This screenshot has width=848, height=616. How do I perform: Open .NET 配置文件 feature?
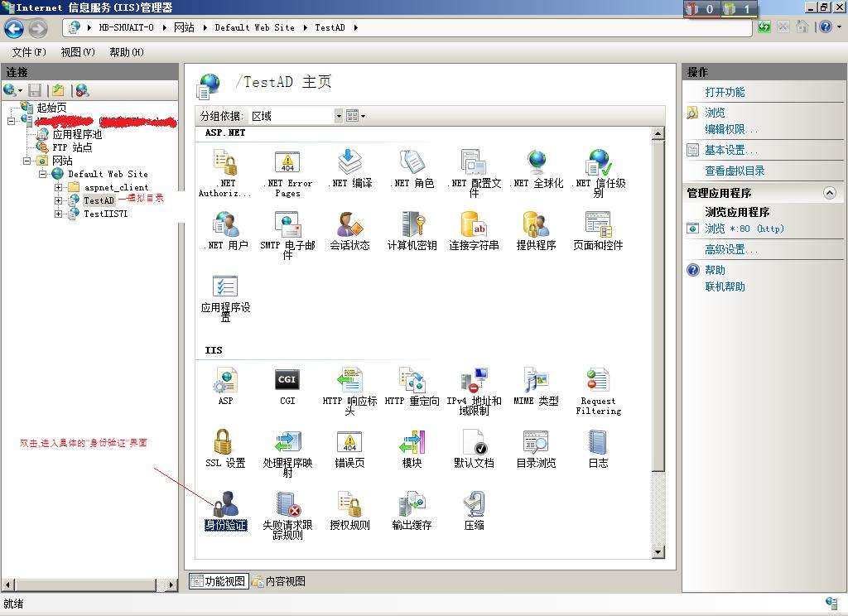point(474,173)
